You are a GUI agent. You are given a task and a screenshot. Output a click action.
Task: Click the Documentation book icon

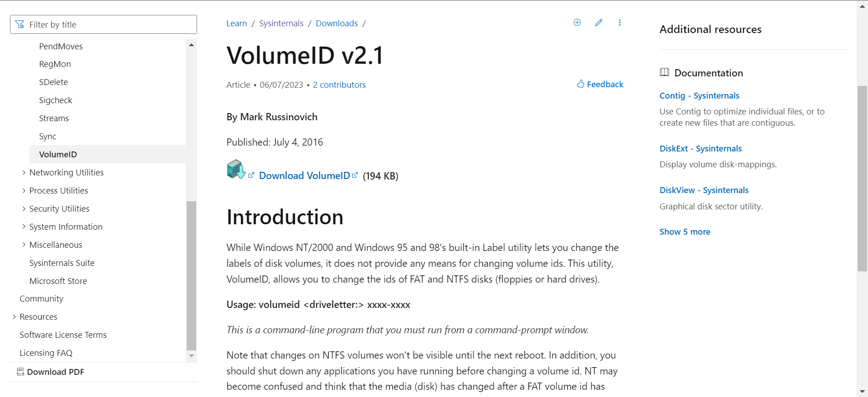(x=665, y=72)
